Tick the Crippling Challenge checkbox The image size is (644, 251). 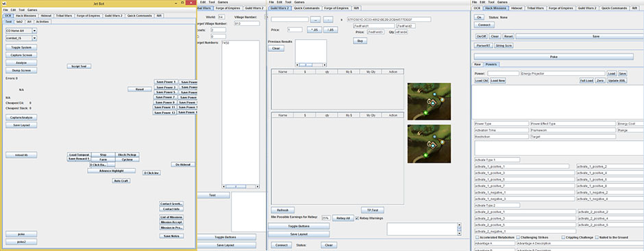pyautogui.click(x=562, y=237)
